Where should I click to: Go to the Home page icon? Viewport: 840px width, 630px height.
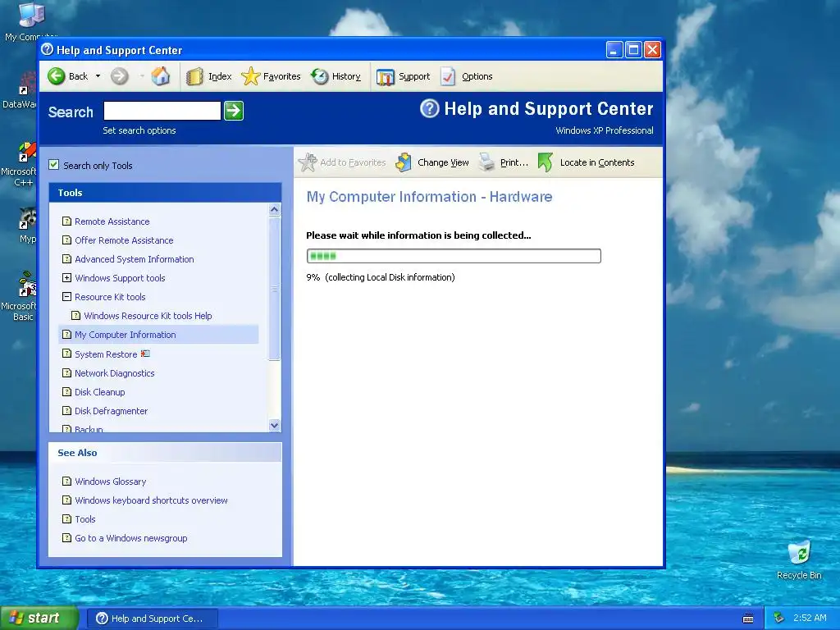[160, 76]
